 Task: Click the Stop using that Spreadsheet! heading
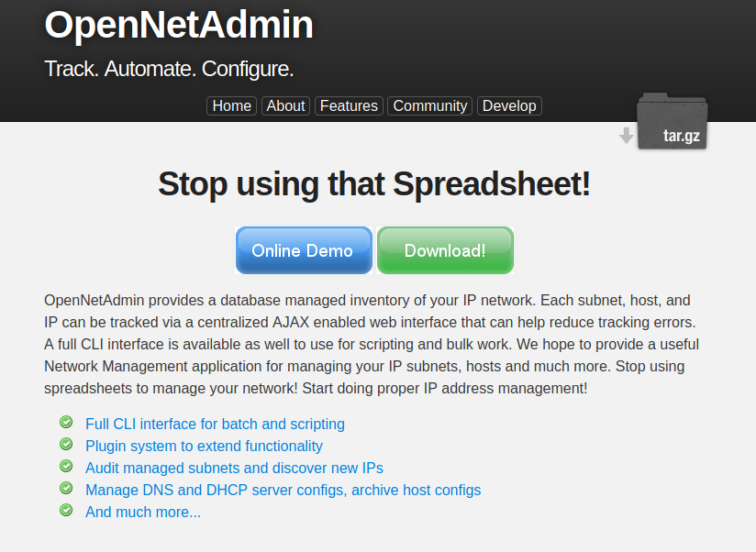point(374,184)
